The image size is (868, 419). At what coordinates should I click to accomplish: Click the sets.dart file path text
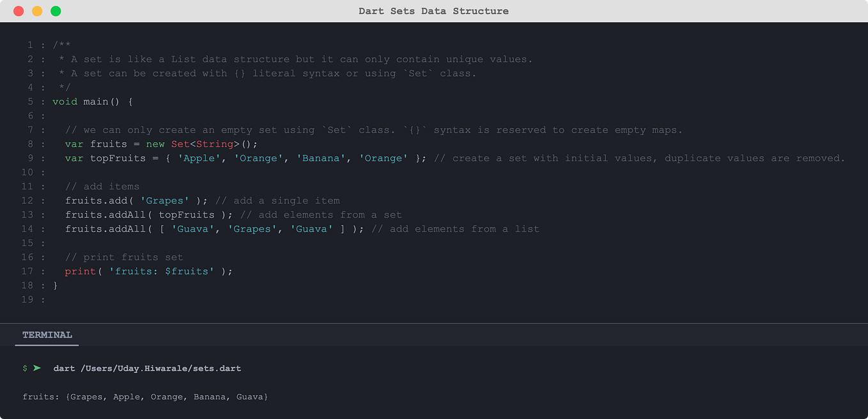(x=179, y=368)
